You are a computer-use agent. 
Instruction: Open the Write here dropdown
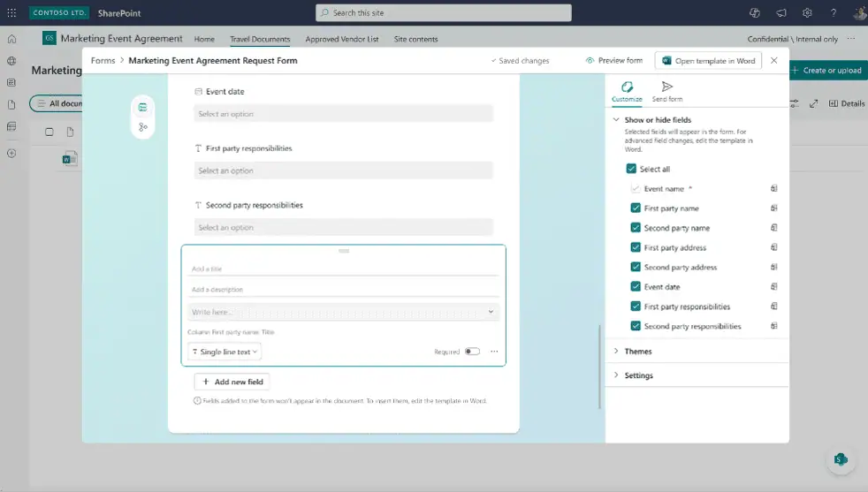pos(343,312)
